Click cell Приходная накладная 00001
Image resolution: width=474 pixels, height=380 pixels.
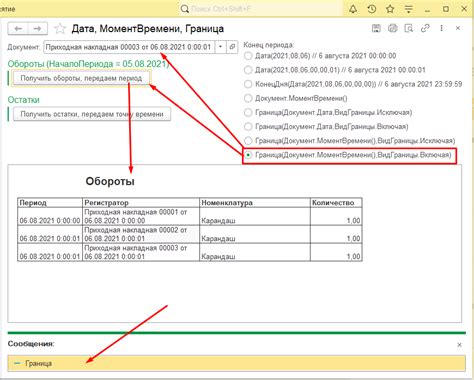[141, 216]
